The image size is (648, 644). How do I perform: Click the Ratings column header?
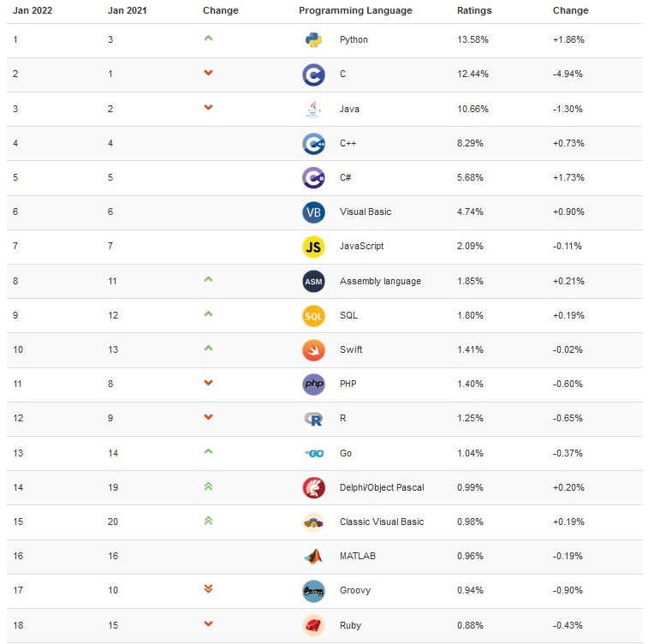click(474, 10)
